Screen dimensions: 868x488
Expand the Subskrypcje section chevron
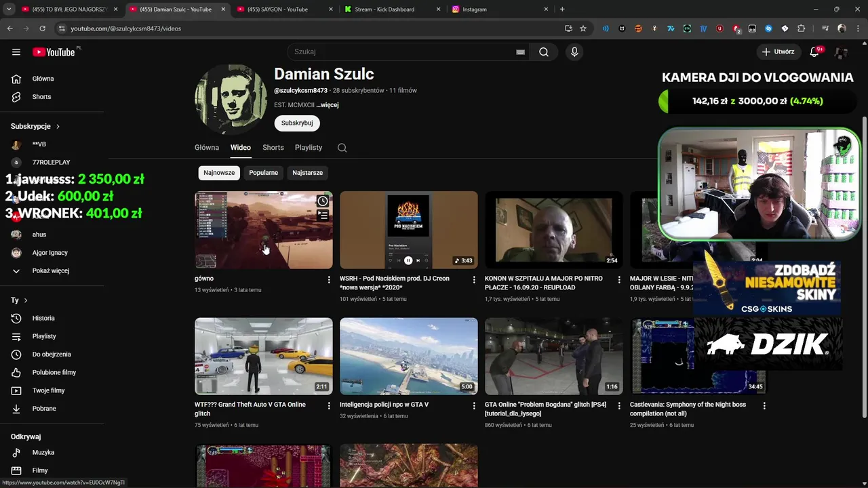tap(58, 127)
